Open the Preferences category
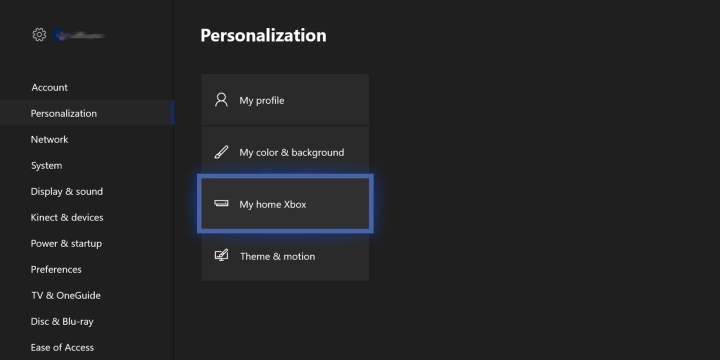Screen dimensions: 720x360 [x=56, y=270]
